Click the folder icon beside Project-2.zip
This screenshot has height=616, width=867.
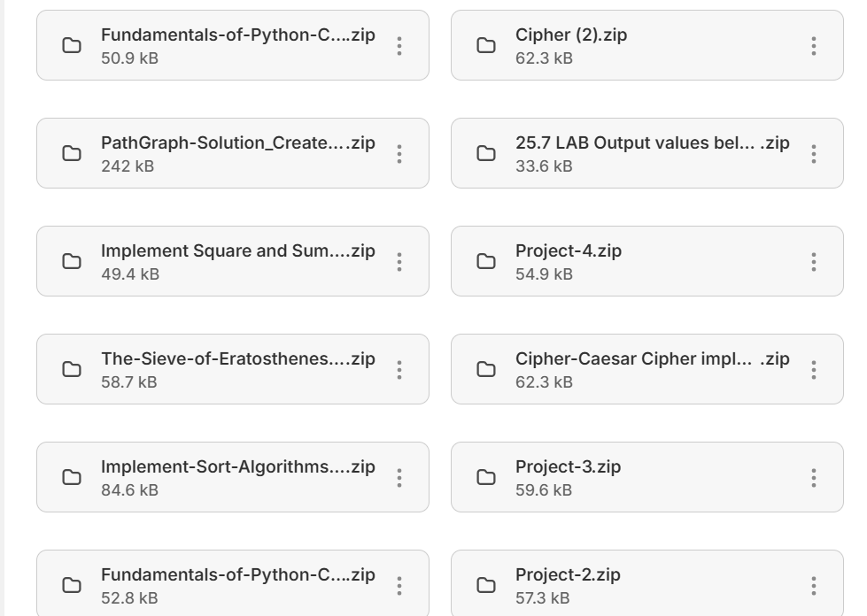(485, 584)
